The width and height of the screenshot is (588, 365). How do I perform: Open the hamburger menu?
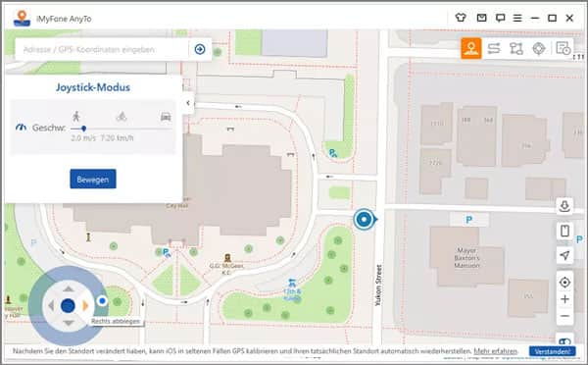point(517,18)
